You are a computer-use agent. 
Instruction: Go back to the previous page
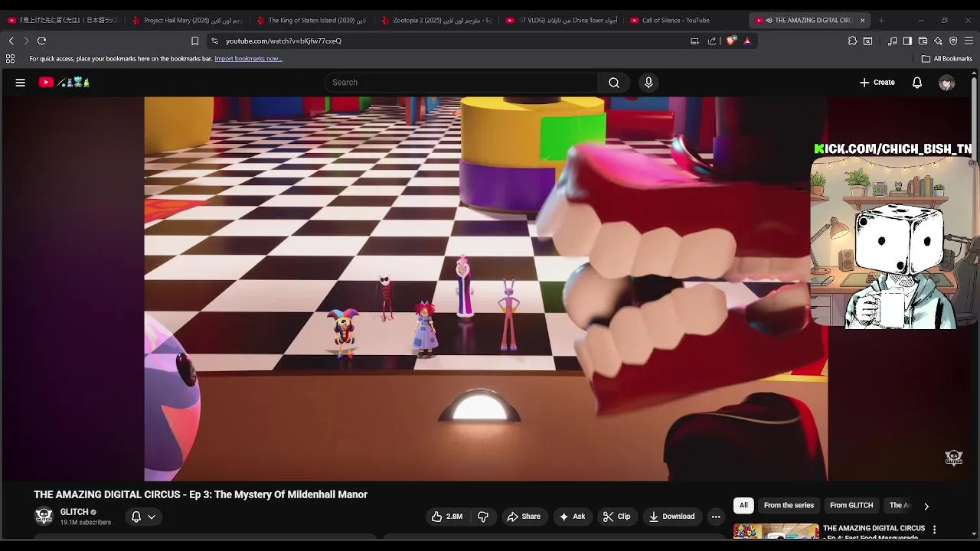point(11,41)
